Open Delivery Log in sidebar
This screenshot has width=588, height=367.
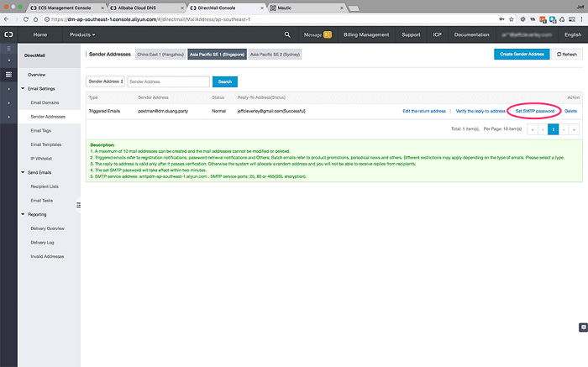(x=42, y=243)
